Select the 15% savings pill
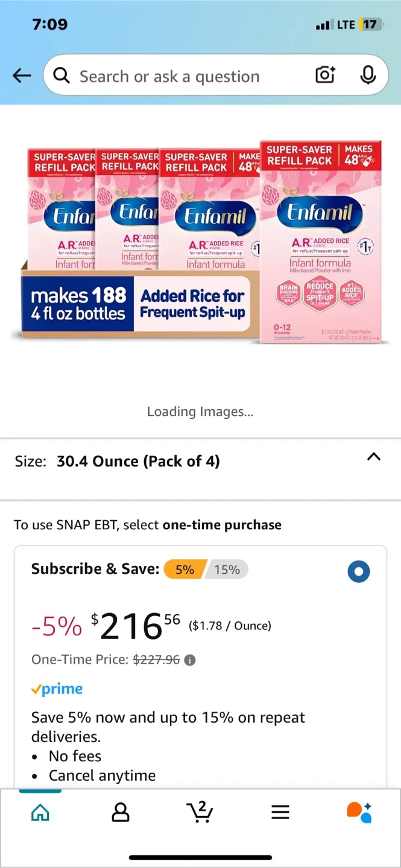 tap(227, 570)
